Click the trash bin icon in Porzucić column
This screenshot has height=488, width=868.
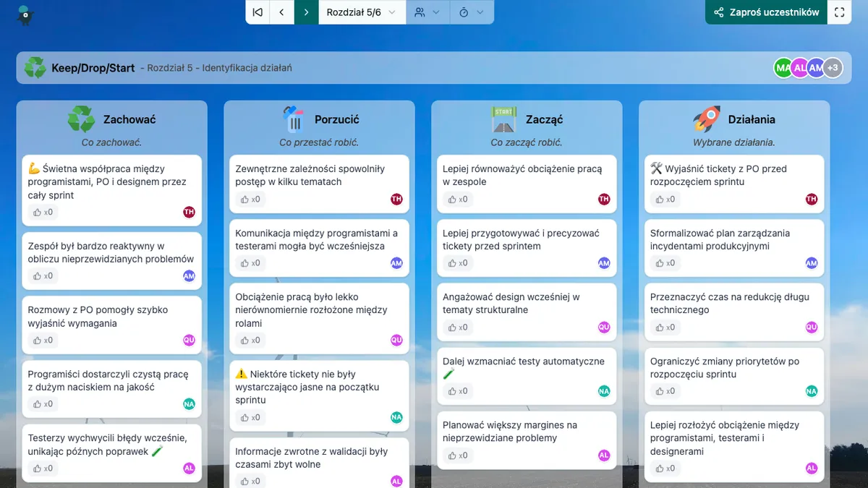pos(293,119)
